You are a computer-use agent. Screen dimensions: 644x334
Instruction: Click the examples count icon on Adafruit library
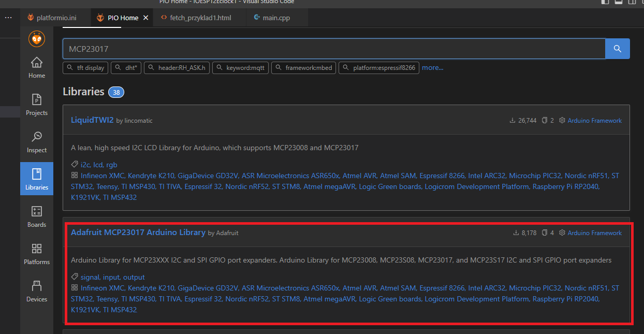pos(545,233)
